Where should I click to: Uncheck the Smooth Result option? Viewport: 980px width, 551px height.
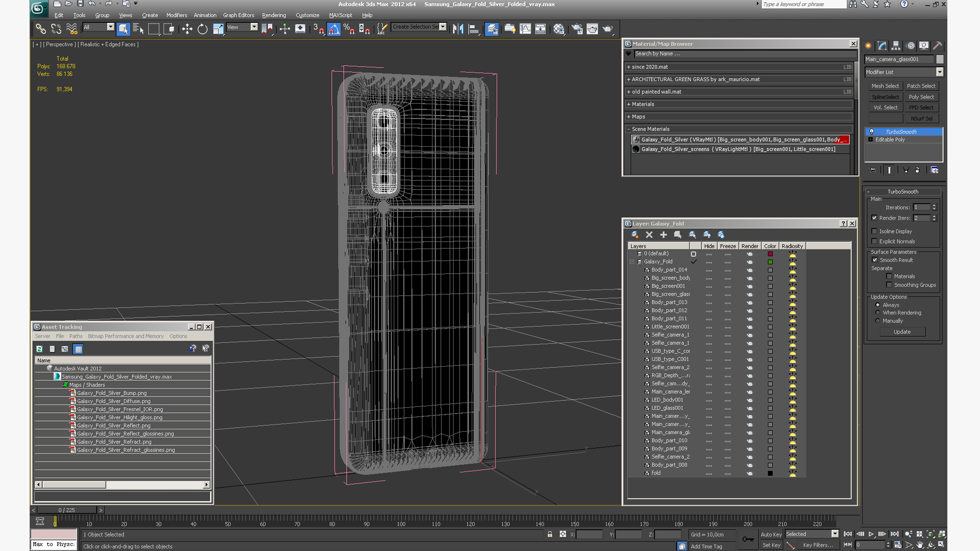click(875, 260)
